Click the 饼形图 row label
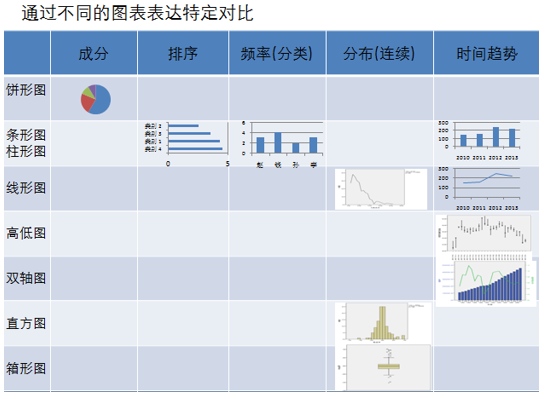 26,90
